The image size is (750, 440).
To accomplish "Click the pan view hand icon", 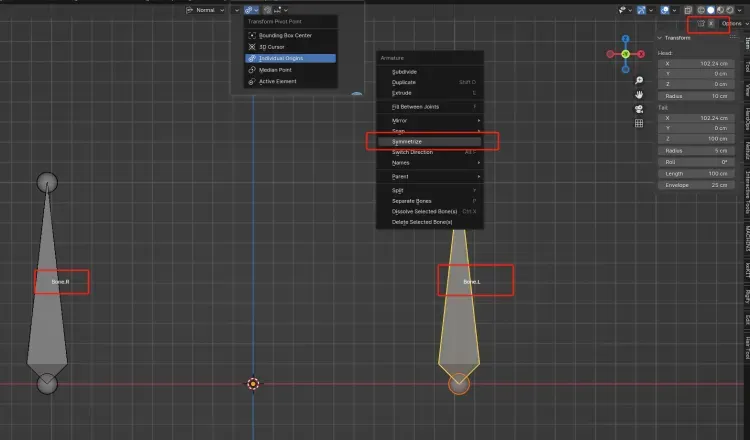I will pyautogui.click(x=639, y=95).
